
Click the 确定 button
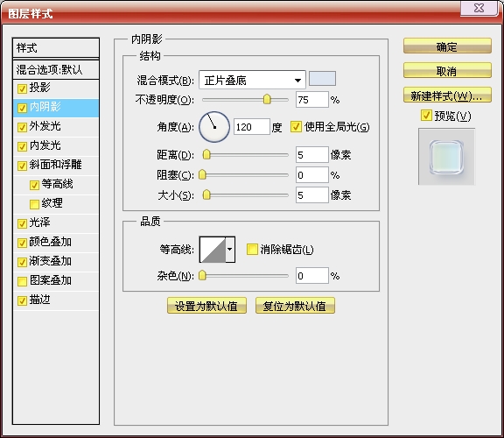(447, 46)
